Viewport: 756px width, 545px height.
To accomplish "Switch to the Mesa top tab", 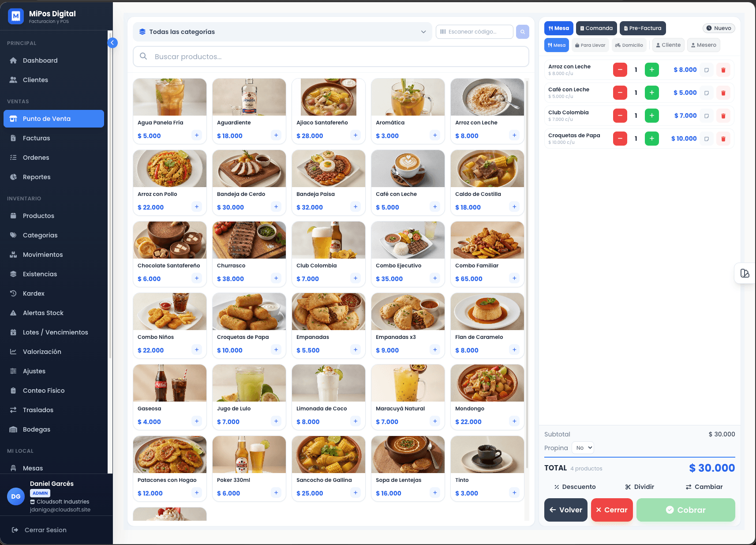I will coord(559,28).
